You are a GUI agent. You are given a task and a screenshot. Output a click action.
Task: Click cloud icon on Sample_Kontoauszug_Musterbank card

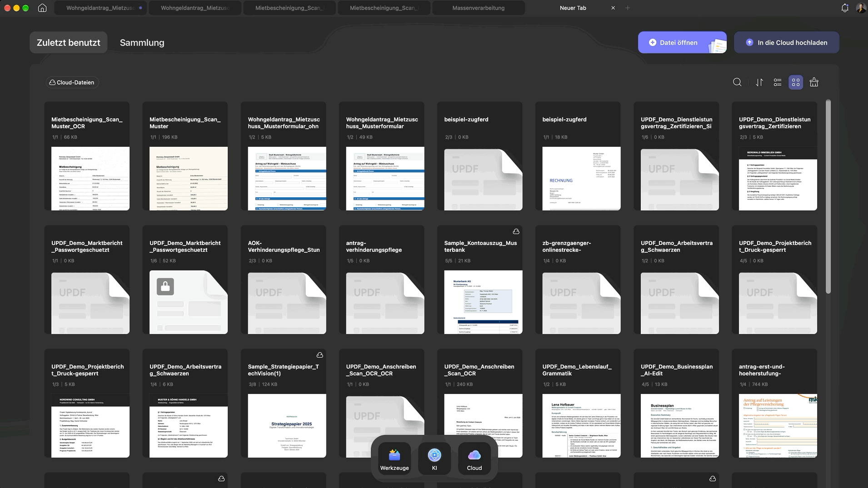tap(516, 231)
